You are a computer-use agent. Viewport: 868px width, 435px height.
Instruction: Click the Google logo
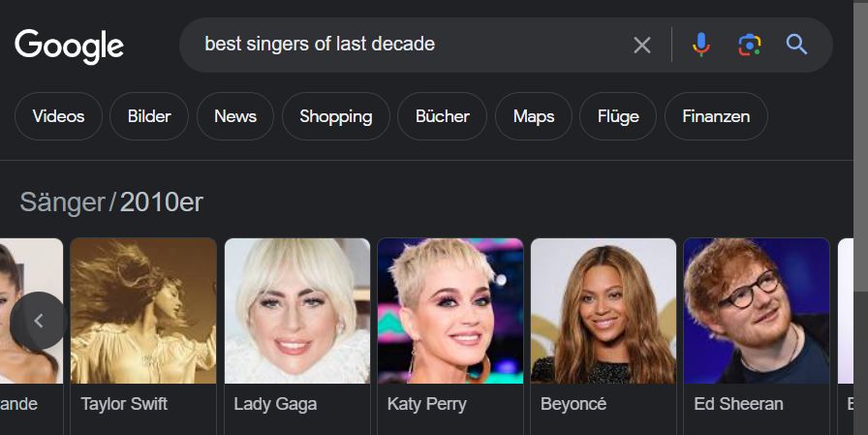pyautogui.click(x=69, y=46)
